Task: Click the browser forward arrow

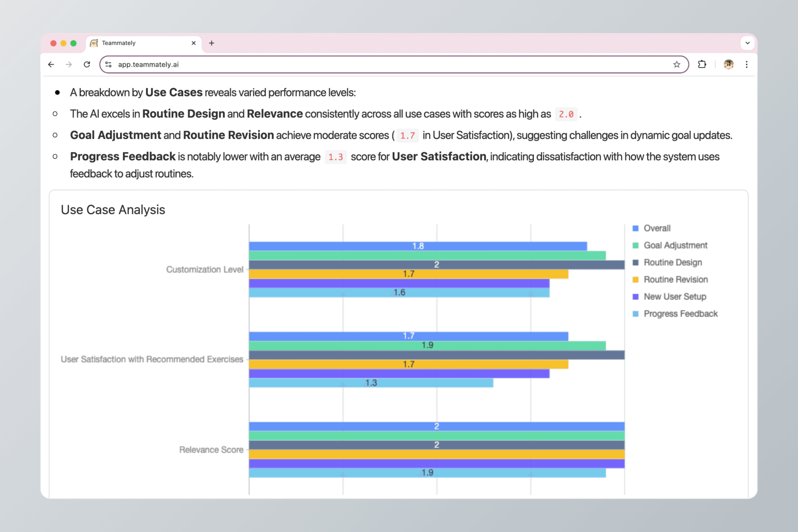Action: pos(69,65)
